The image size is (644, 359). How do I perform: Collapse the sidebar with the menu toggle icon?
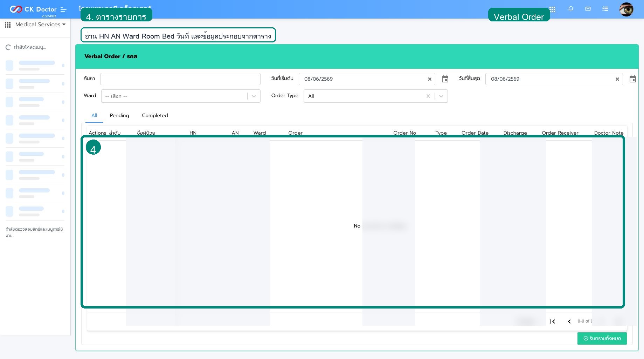[63, 9]
